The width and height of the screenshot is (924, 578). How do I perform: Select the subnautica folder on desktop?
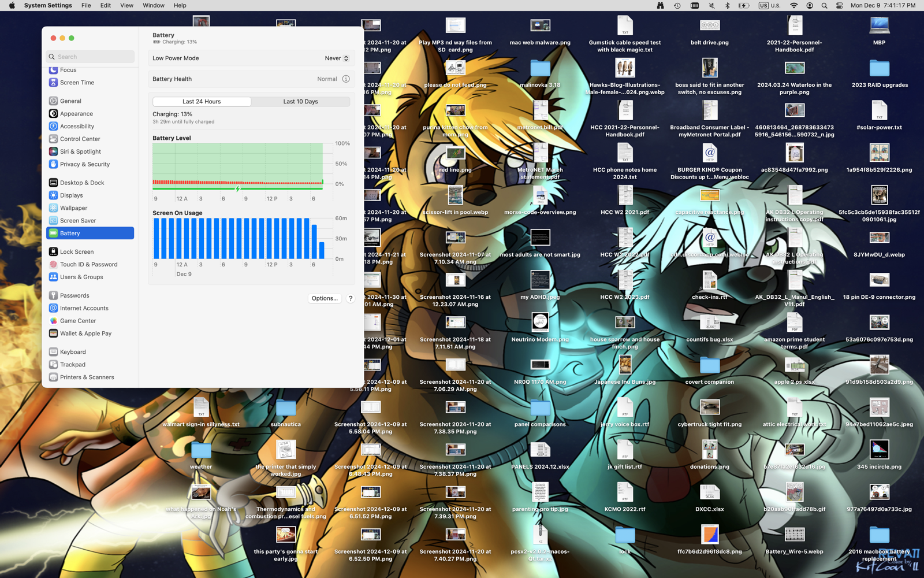286,409
